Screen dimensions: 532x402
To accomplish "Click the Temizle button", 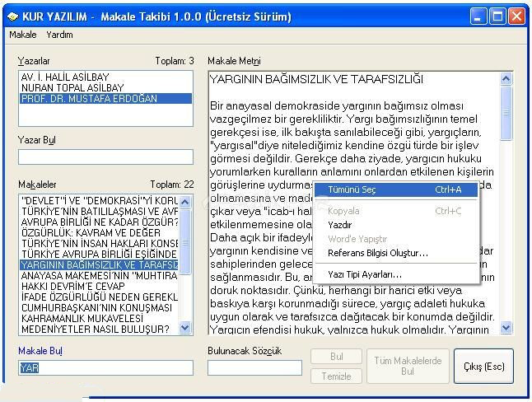I will [x=336, y=376].
